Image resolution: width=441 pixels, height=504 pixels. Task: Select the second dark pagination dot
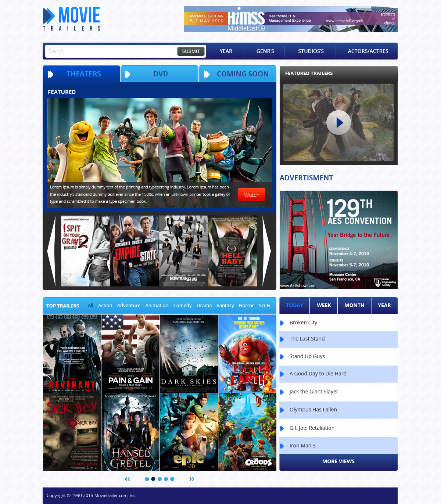153,479
